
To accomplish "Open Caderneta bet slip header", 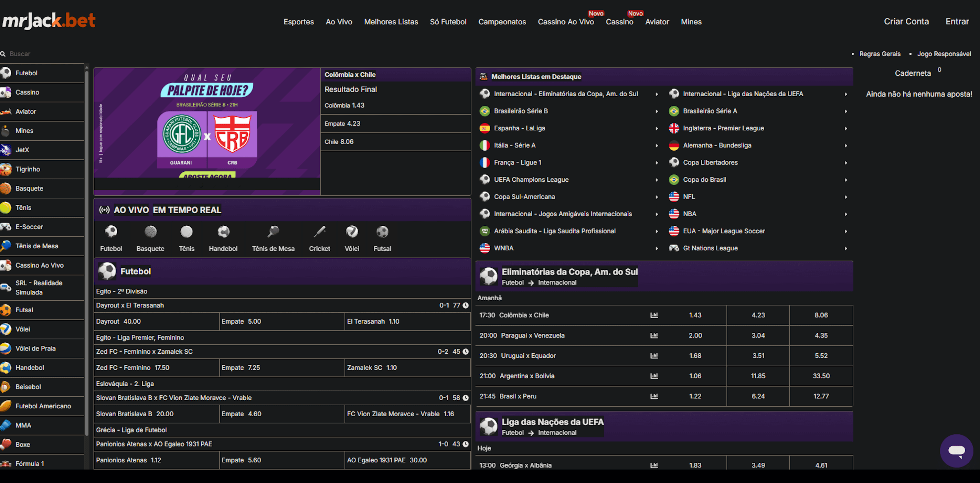I will [x=913, y=73].
